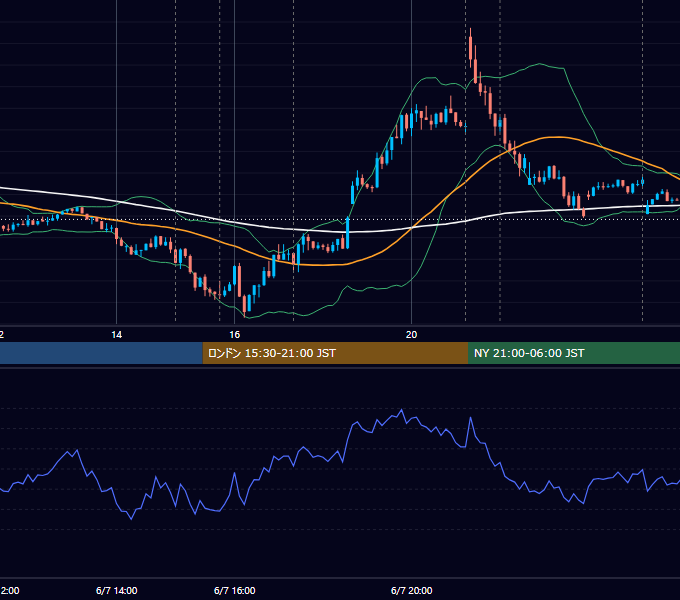
Task: Click the NY 21:00-06:00 JST session bar
Action: point(574,353)
